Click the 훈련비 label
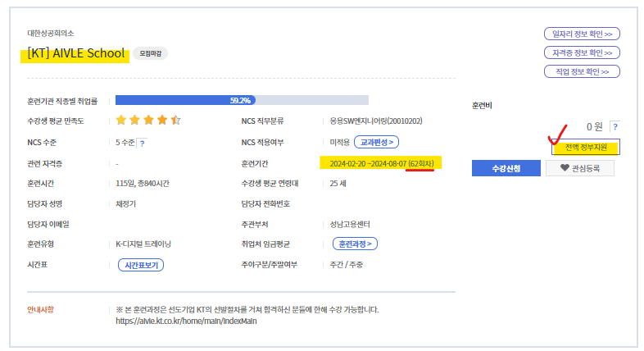Viewport: 644px width, 351px height. pos(482,106)
